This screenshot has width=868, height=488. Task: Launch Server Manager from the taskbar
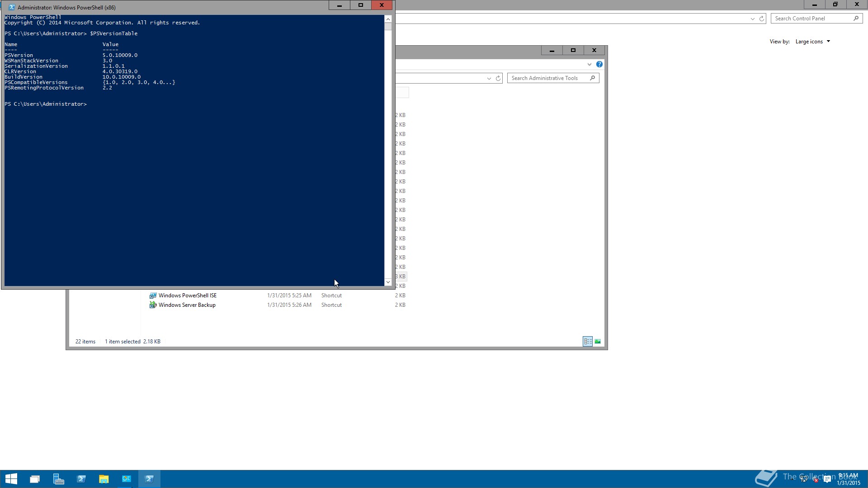pyautogui.click(x=58, y=479)
